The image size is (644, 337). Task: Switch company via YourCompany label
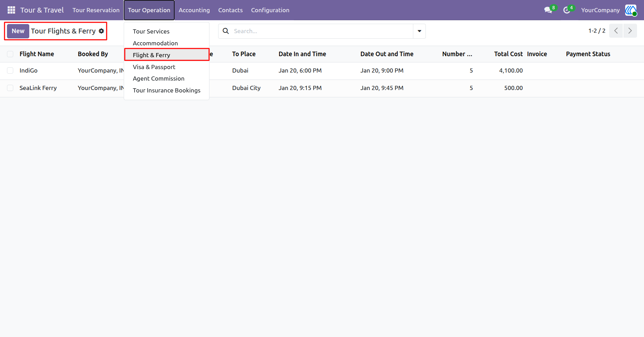pos(600,10)
